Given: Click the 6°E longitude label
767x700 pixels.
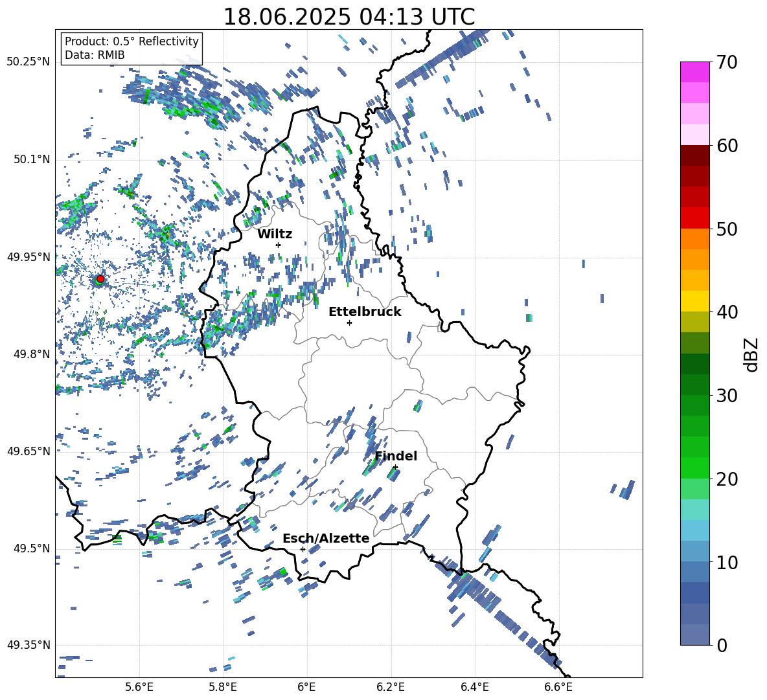Looking at the screenshot, I should (x=306, y=687).
